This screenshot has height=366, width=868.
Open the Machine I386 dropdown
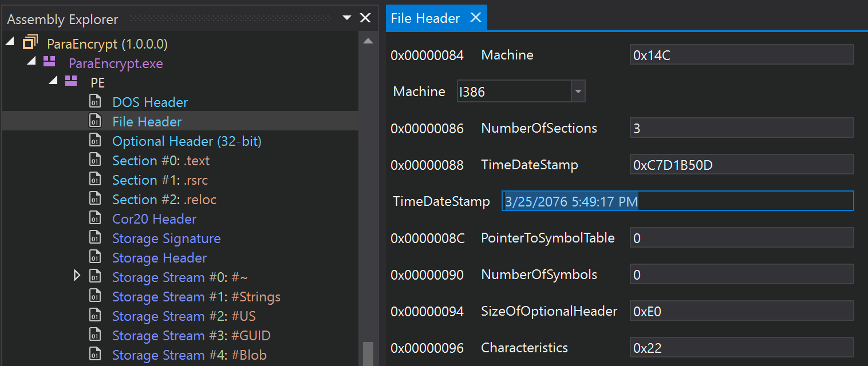[578, 91]
